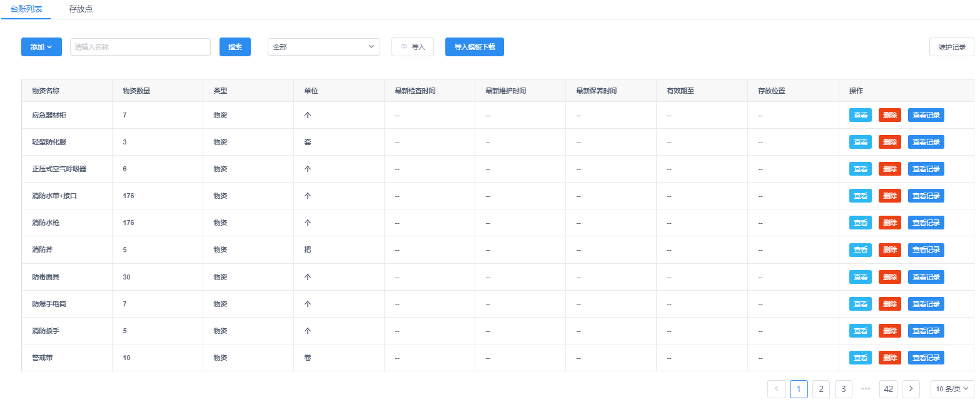Viewport: 980px width, 402px height.
Task: Go to page 42 of the list
Action: coord(888,389)
